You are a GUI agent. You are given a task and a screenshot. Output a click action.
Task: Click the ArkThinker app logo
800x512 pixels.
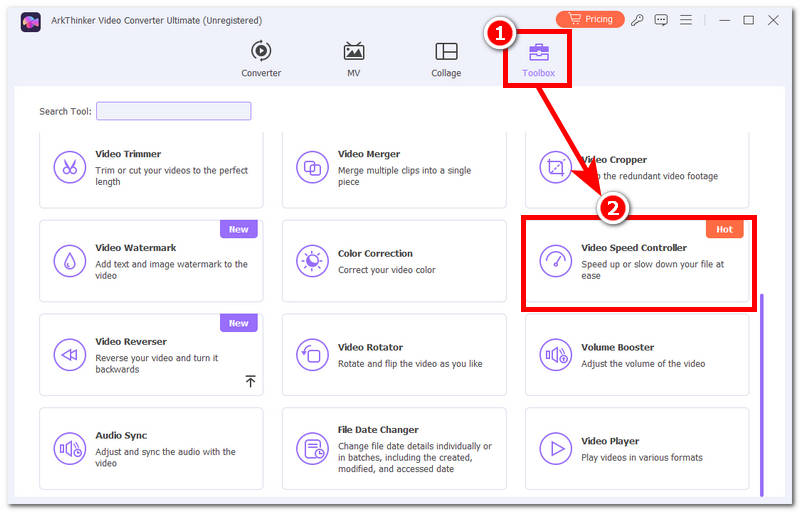tap(31, 21)
